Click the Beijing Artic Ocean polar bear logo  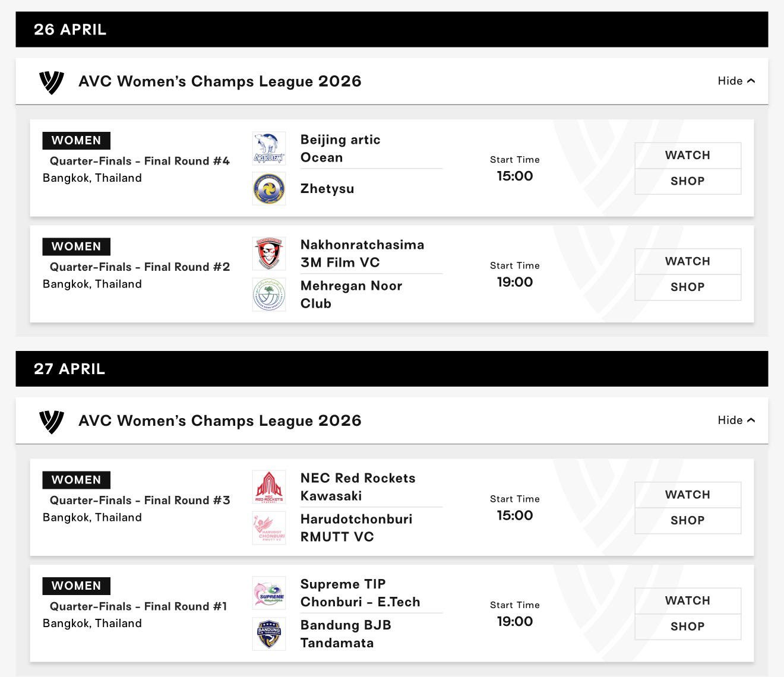[x=269, y=148]
